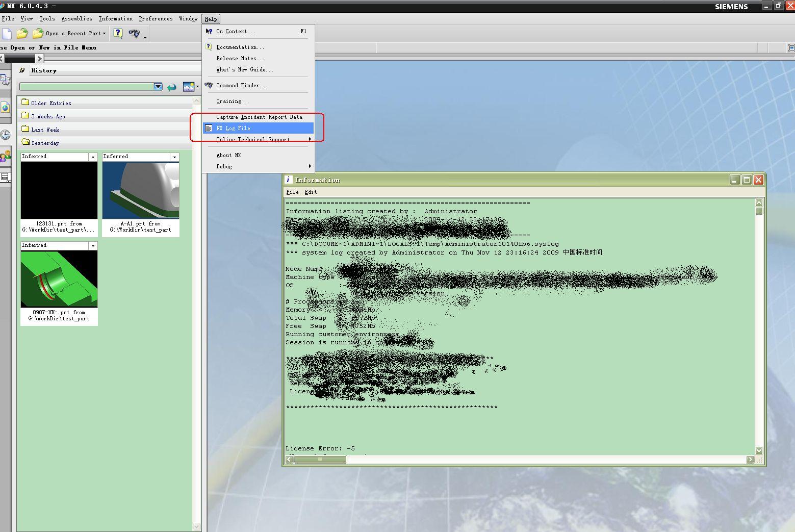The height and width of the screenshot is (532, 795).
Task: Click the left arrow of the cue line scroller
Action: click(x=2, y=59)
